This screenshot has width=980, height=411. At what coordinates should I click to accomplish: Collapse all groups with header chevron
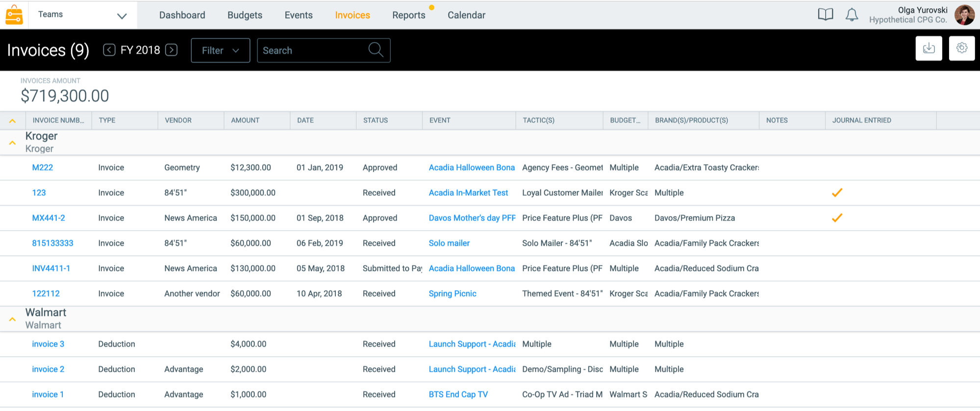[13, 121]
